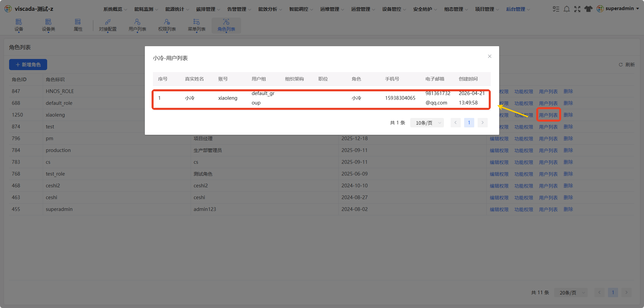Viewport: 644px width, 308px height.
Task: Expand the 组态管理 dropdown menu
Action: [x=456, y=9]
